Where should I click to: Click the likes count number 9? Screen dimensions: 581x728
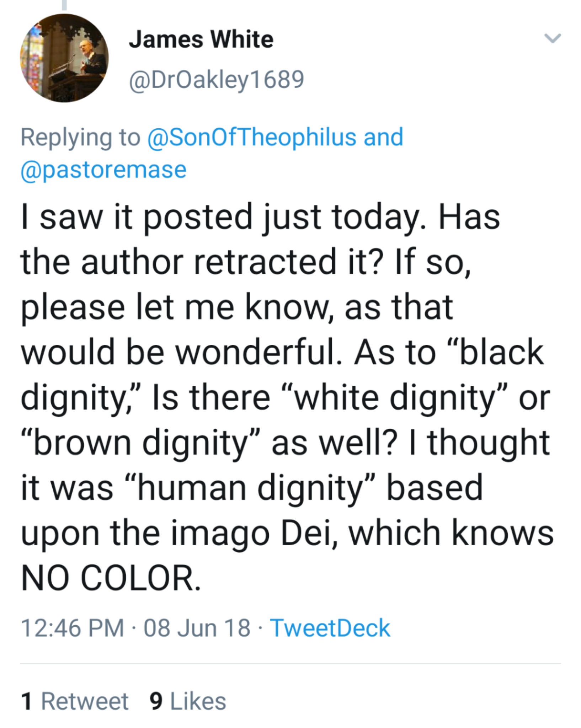pos(156,701)
